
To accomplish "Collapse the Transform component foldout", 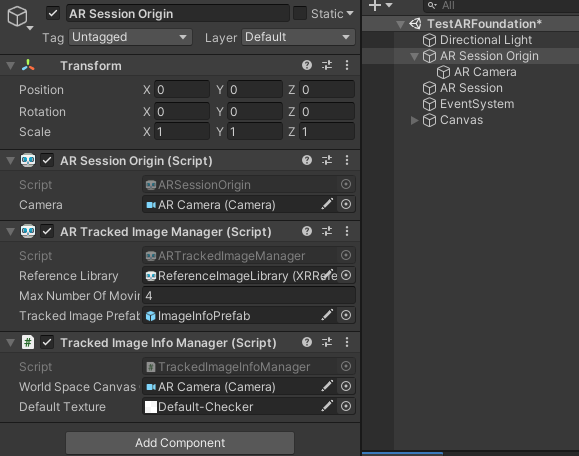I will coord(10,66).
